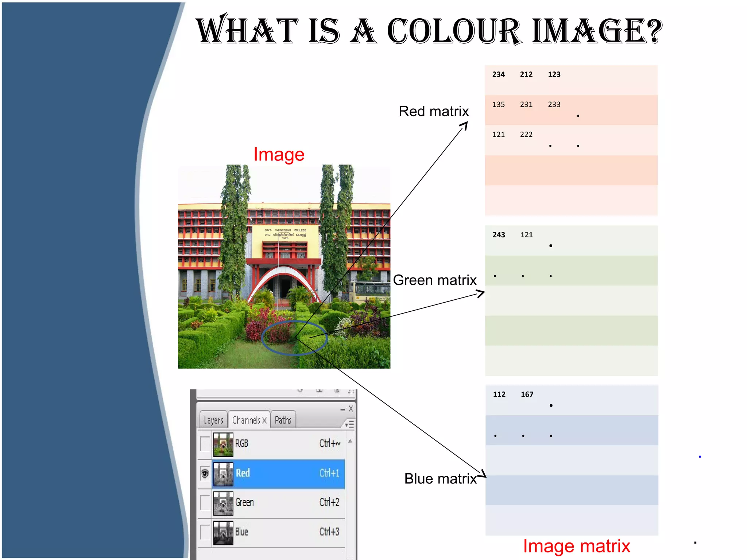Select the Channels tab
The height and width of the screenshot is (560, 747).
tap(246, 420)
